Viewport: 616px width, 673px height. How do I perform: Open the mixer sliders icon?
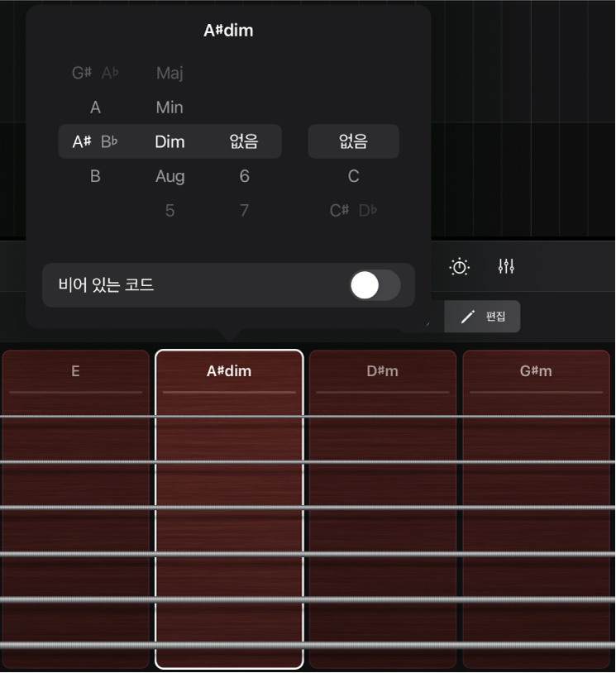[506, 266]
